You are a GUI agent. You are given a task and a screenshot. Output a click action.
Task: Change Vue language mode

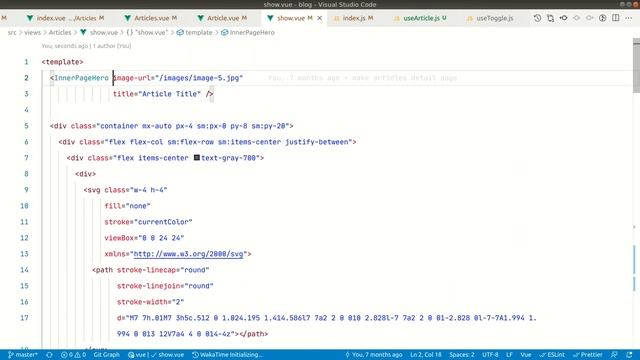[x=526, y=355]
